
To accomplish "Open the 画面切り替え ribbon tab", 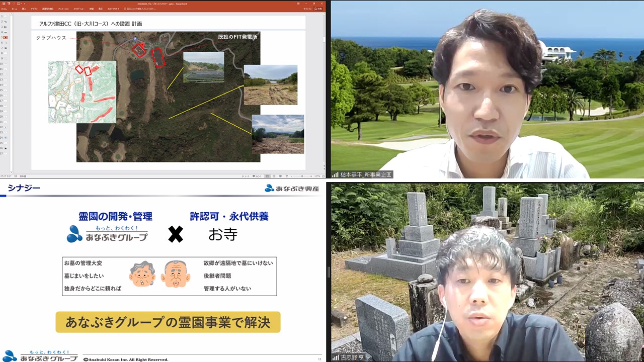I will [x=48, y=9].
